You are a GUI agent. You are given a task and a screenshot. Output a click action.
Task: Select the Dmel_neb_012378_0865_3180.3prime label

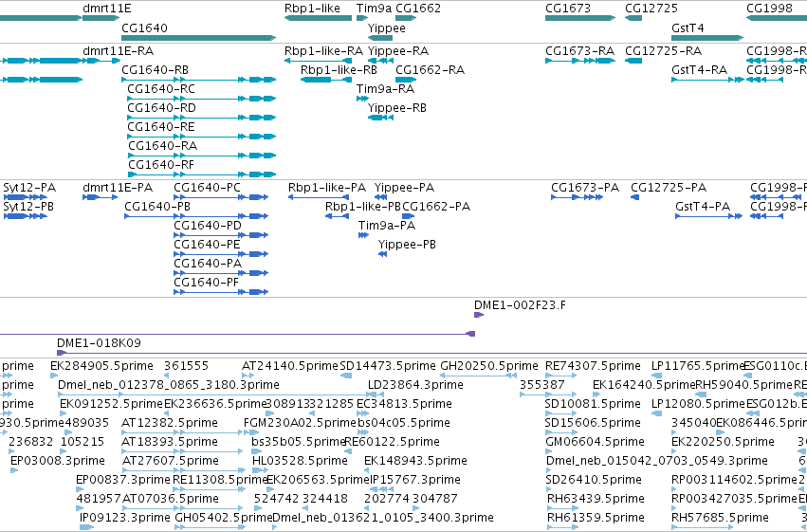coord(169,385)
